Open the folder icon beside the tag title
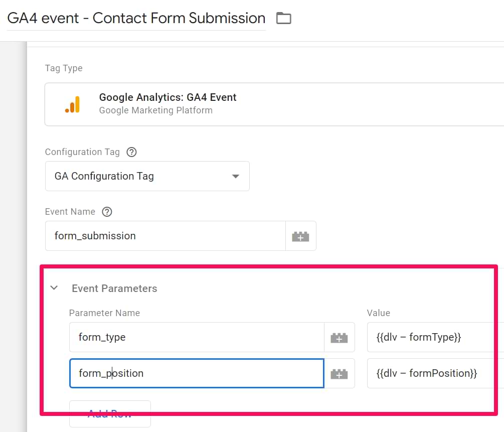 pos(283,18)
